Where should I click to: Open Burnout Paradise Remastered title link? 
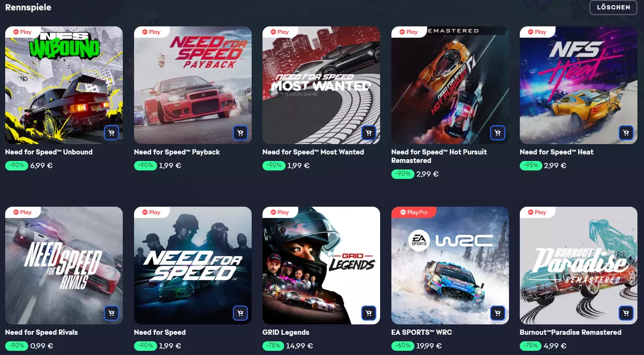click(x=571, y=332)
